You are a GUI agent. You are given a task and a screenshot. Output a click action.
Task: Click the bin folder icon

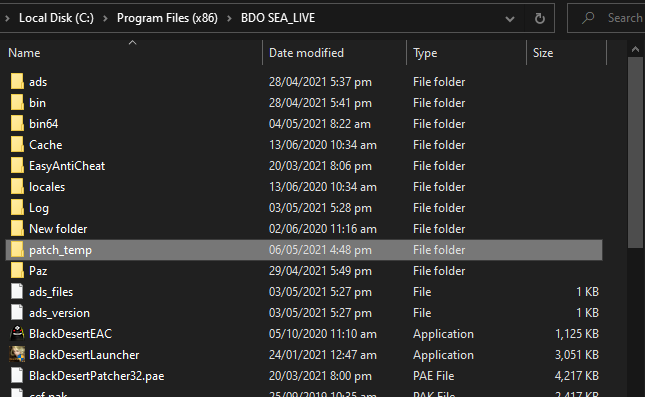pyautogui.click(x=17, y=102)
